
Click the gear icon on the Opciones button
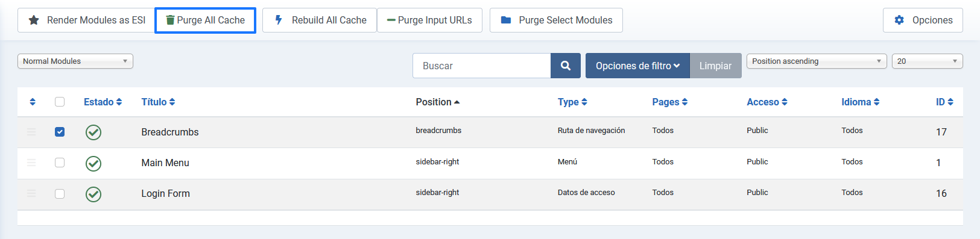(x=899, y=20)
